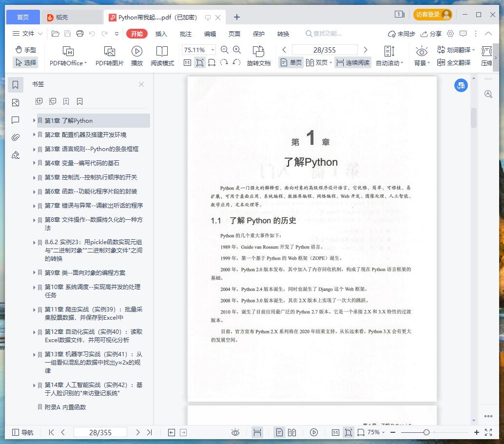Click the blue floating translate/convert button

(461, 85)
